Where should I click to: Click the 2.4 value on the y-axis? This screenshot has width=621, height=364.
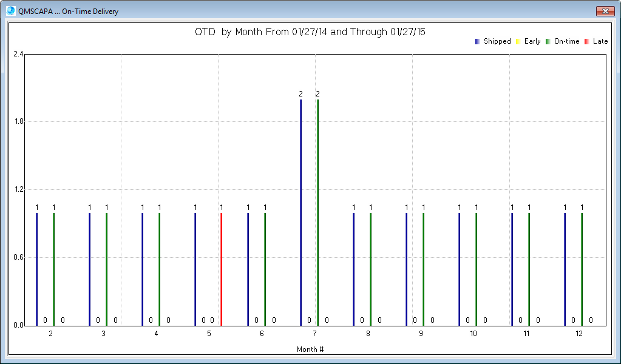19,53
